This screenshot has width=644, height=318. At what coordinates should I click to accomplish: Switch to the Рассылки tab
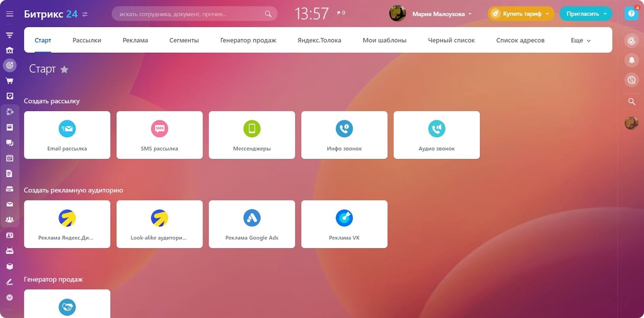87,40
